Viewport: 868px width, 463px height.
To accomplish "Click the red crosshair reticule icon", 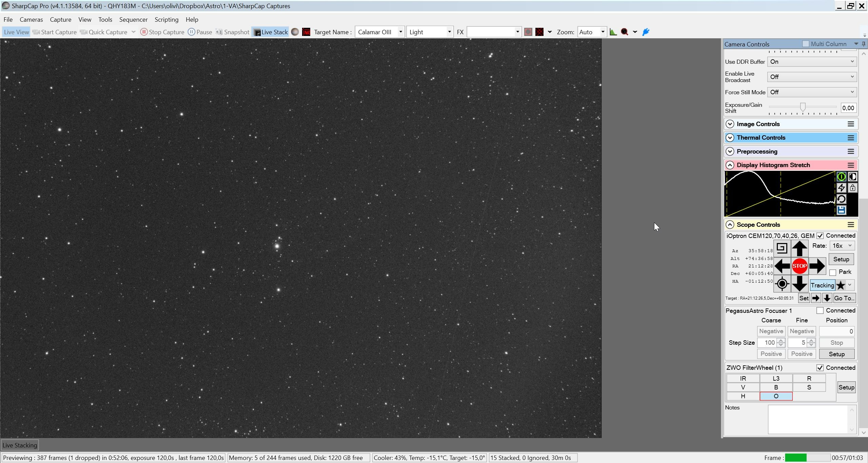I will pos(539,32).
